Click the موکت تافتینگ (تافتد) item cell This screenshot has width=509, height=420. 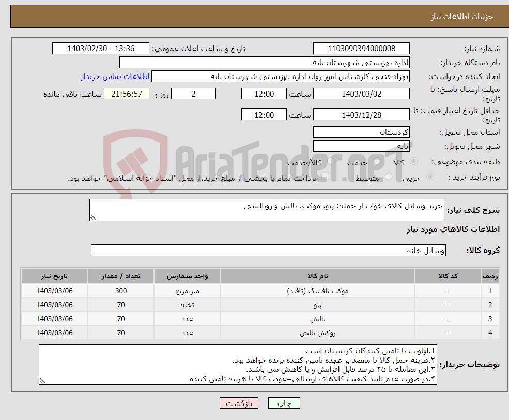coord(318,291)
